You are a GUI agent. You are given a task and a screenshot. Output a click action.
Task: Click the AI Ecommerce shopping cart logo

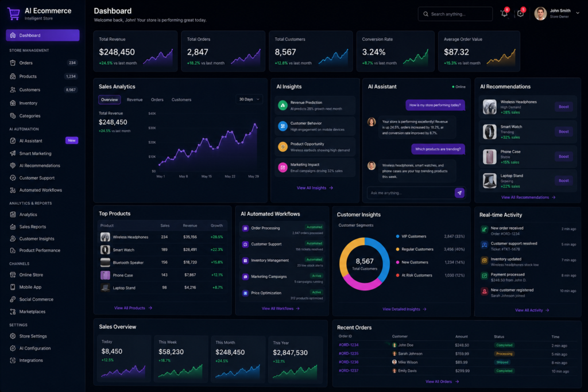(14, 14)
